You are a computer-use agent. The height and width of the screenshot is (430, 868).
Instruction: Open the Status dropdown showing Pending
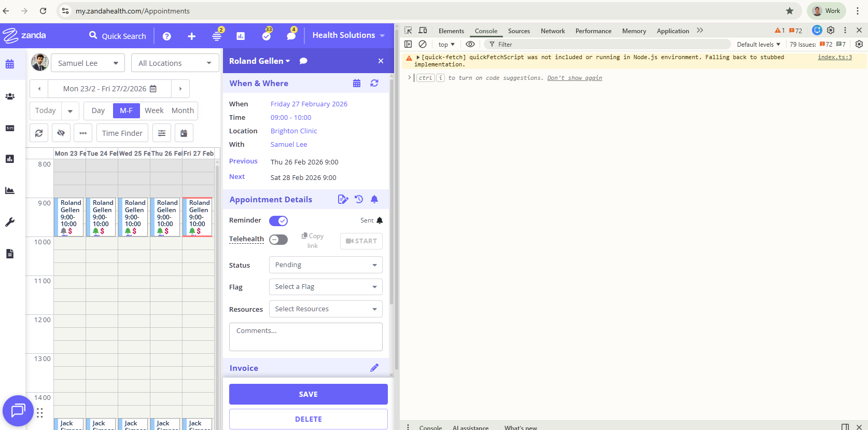[326, 265]
